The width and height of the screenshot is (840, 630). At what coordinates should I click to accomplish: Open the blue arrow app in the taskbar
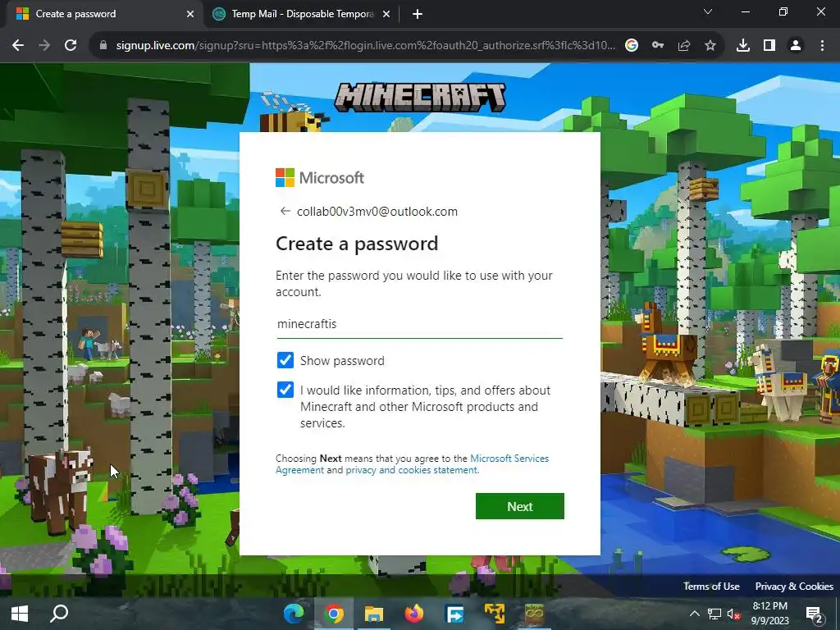pos(454,614)
